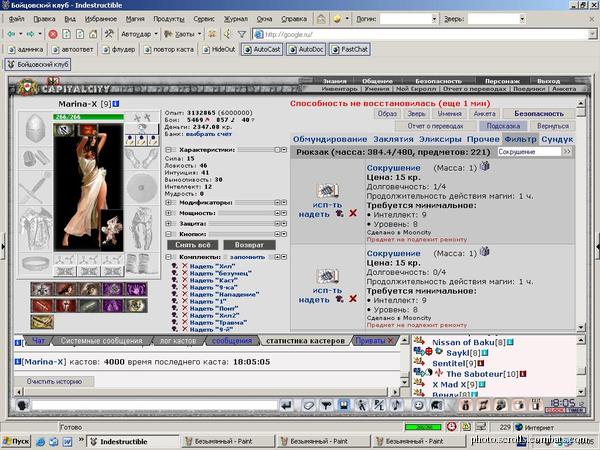Delete second Сокрушение scroll with red X
The height and width of the screenshot is (450, 600).
353,298
